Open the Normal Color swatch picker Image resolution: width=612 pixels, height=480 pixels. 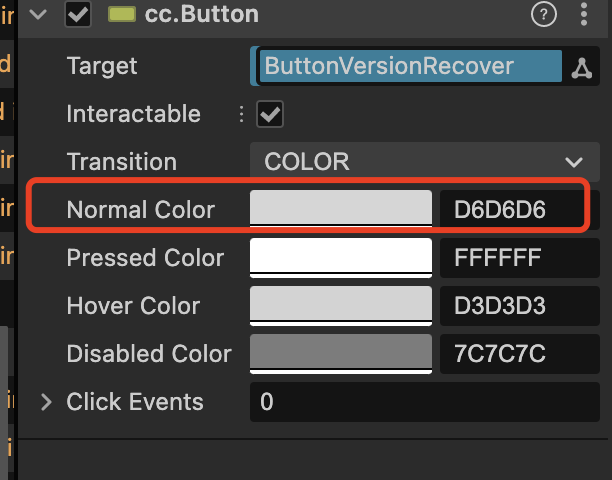click(340, 209)
